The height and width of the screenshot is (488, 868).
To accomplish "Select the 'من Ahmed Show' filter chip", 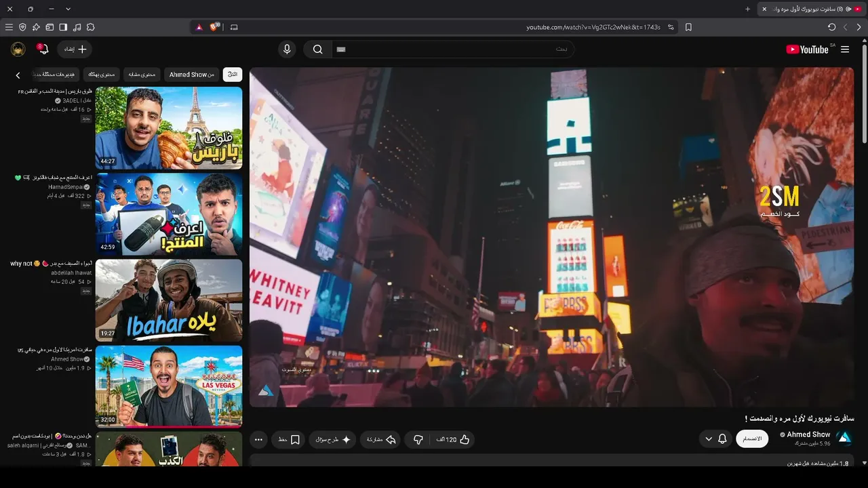I will click(192, 75).
